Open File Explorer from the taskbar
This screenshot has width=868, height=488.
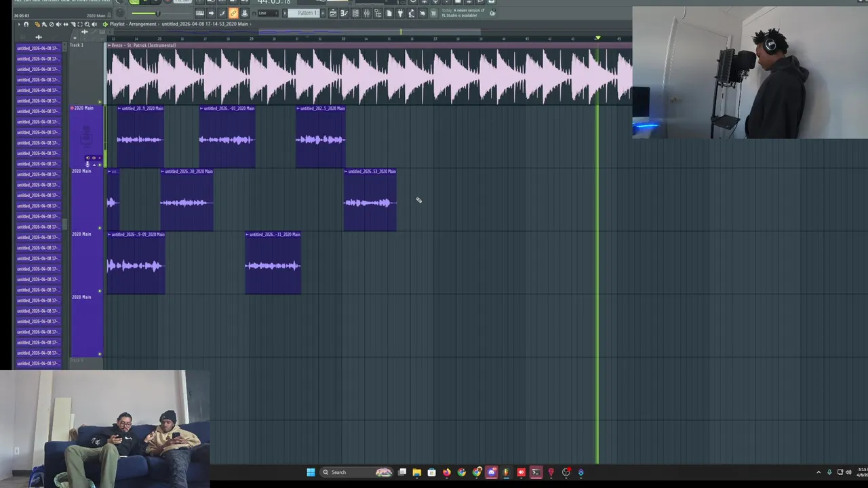click(x=416, y=472)
